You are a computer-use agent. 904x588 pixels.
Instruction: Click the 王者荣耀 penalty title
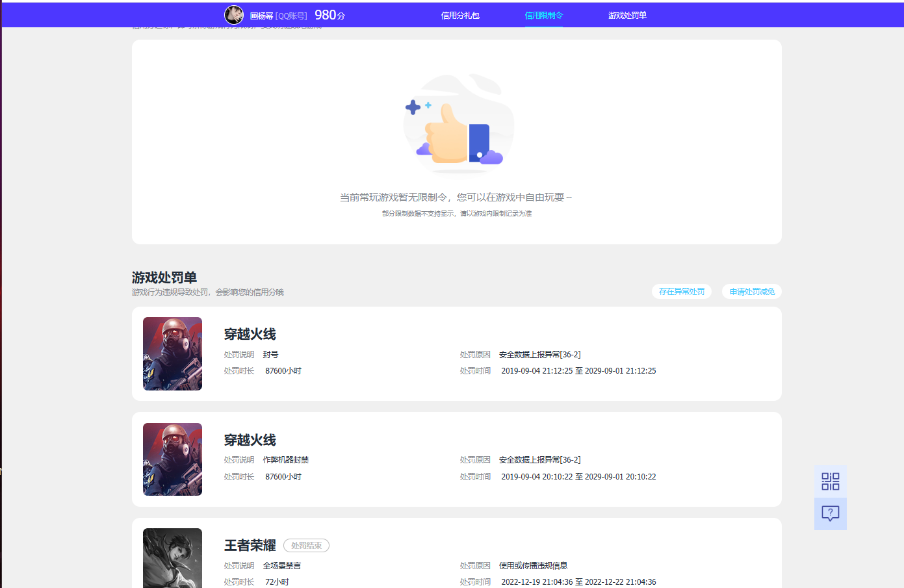coord(250,545)
